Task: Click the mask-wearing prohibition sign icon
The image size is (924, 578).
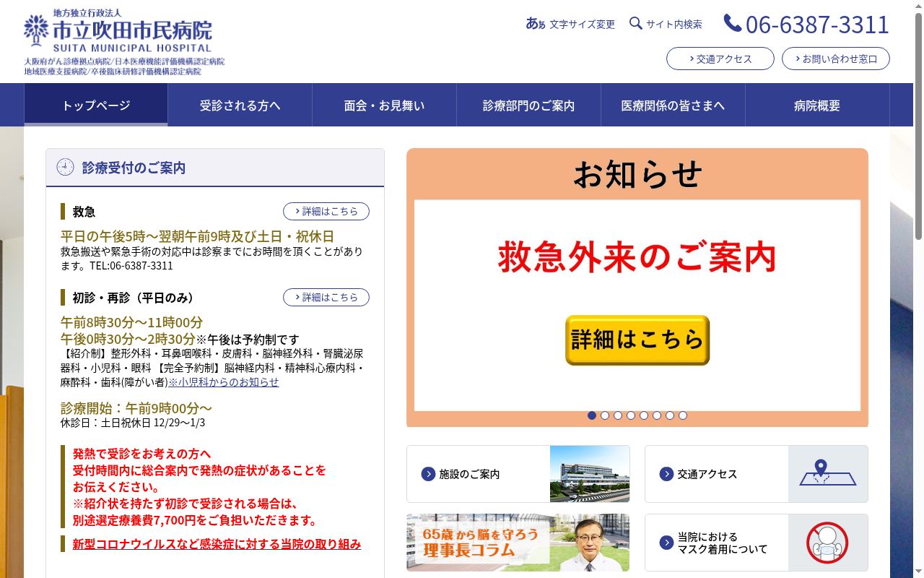Action: pyautogui.click(x=827, y=543)
